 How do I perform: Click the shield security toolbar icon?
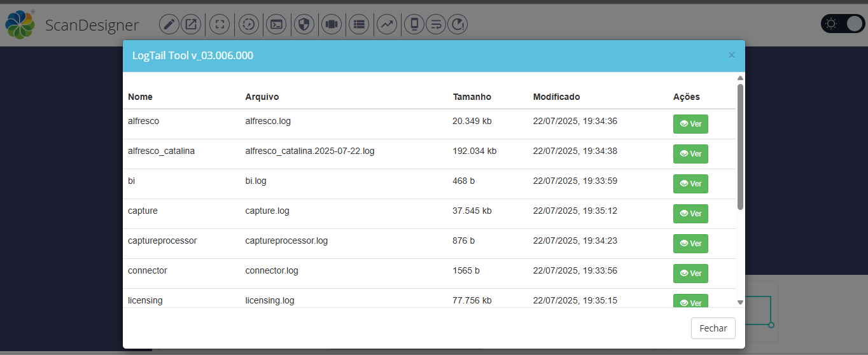304,25
